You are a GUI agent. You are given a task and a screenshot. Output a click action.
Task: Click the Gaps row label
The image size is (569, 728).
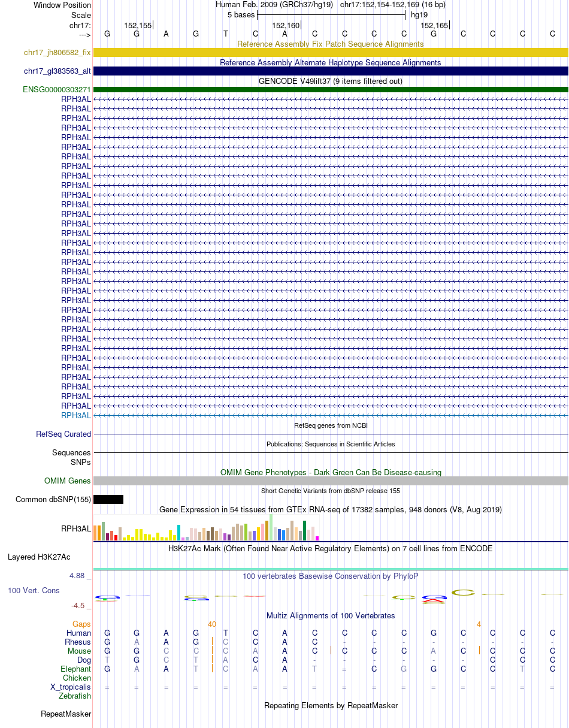coord(82,624)
